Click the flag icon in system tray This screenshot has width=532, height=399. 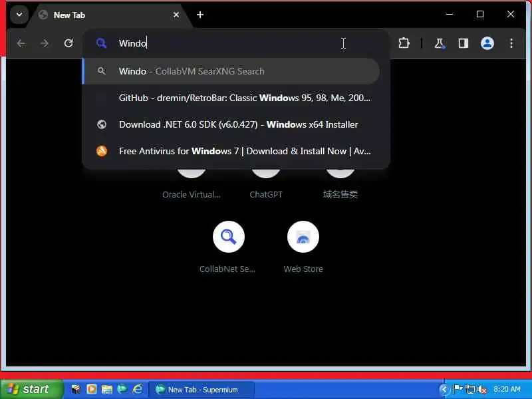(x=458, y=389)
